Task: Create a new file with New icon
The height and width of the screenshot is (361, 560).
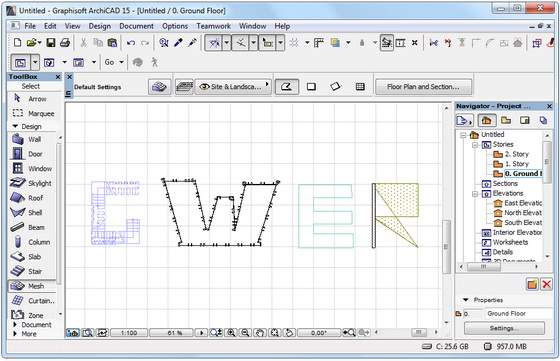Action: 17,43
